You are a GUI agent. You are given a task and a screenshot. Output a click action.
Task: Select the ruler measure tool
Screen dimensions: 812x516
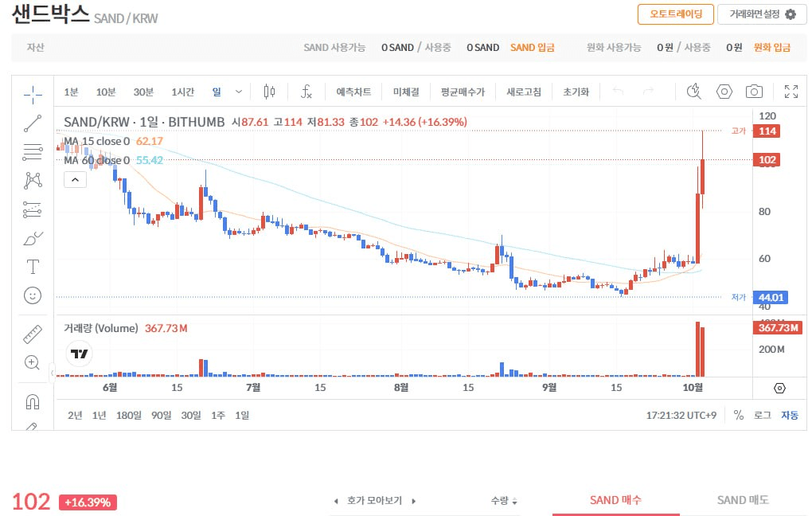point(33,334)
